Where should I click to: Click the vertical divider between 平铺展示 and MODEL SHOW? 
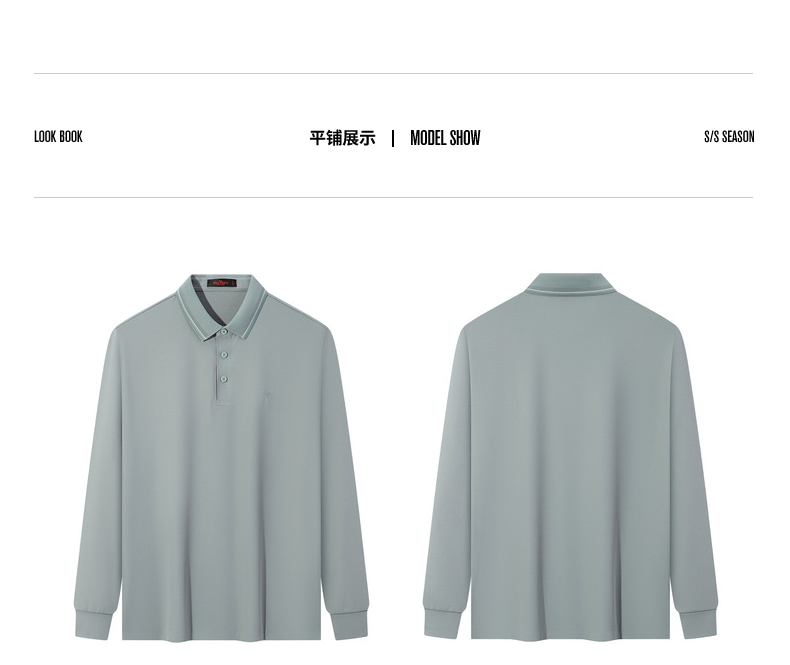coord(393,138)
